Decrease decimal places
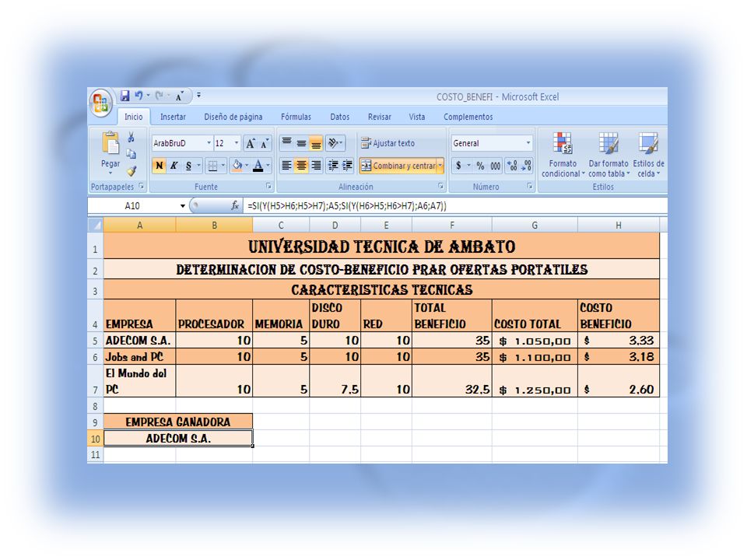 pyautogui.click(x=526, y=166)
